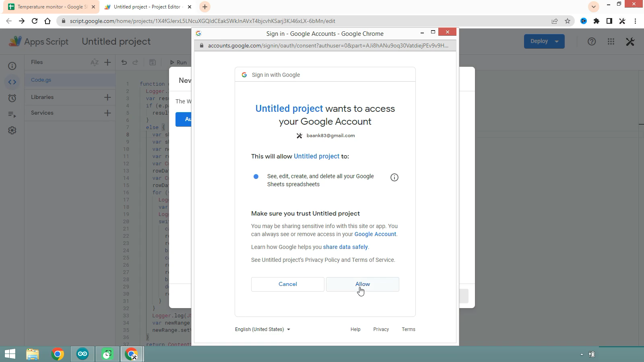Viewport: 644px width, 362px height.
Task: Open a new Chrome tab
Action: coord(204,7)
